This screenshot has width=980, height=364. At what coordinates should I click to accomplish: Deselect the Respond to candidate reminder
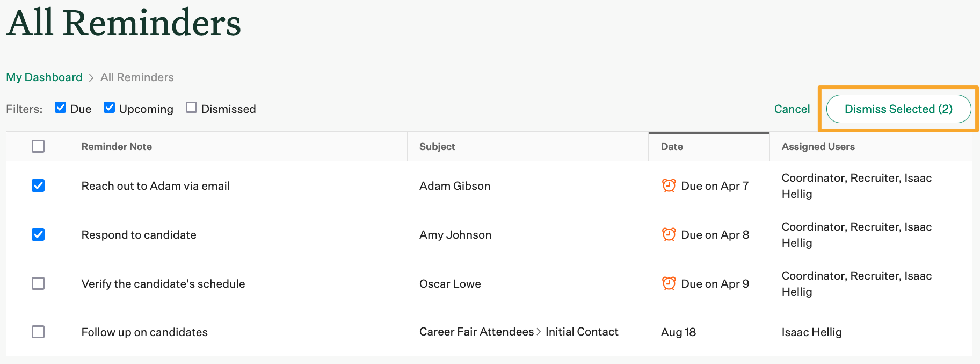click(38, 234)
